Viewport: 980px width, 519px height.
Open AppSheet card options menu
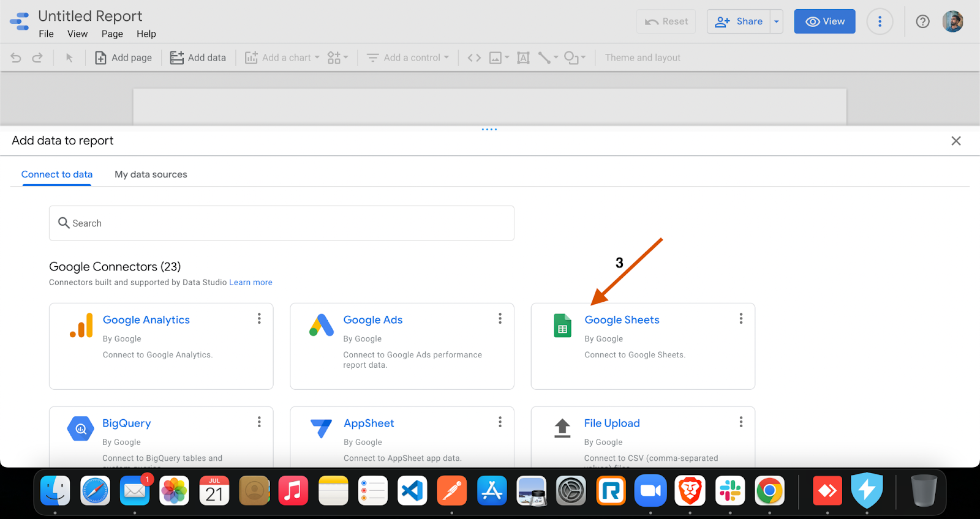click(x=500, y=422)
